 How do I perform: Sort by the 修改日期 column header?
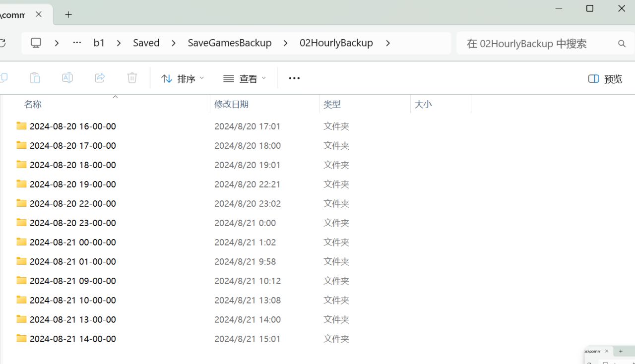[231, 104]
